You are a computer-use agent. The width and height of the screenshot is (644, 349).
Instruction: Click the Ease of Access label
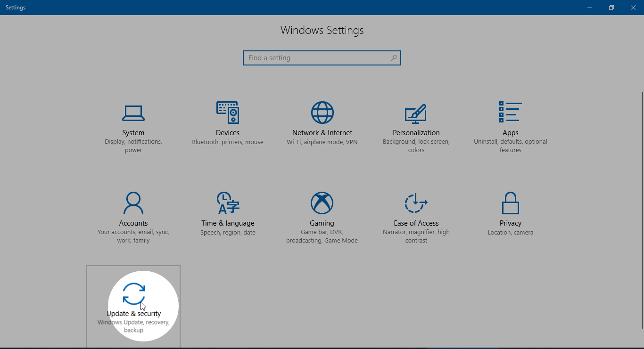point(416,223)
